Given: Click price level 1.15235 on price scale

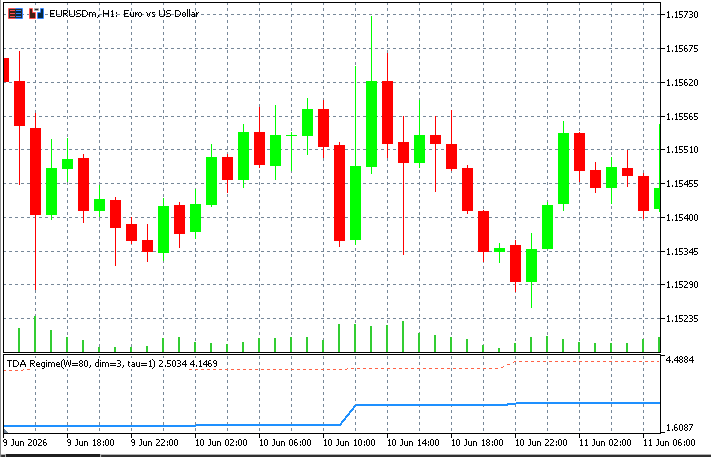Looking at the screenshot, I should (682, 319).
